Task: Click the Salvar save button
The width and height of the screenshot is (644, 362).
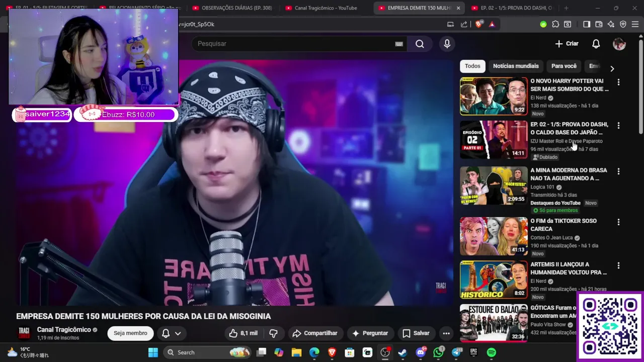Action: [x=416, y=333]
